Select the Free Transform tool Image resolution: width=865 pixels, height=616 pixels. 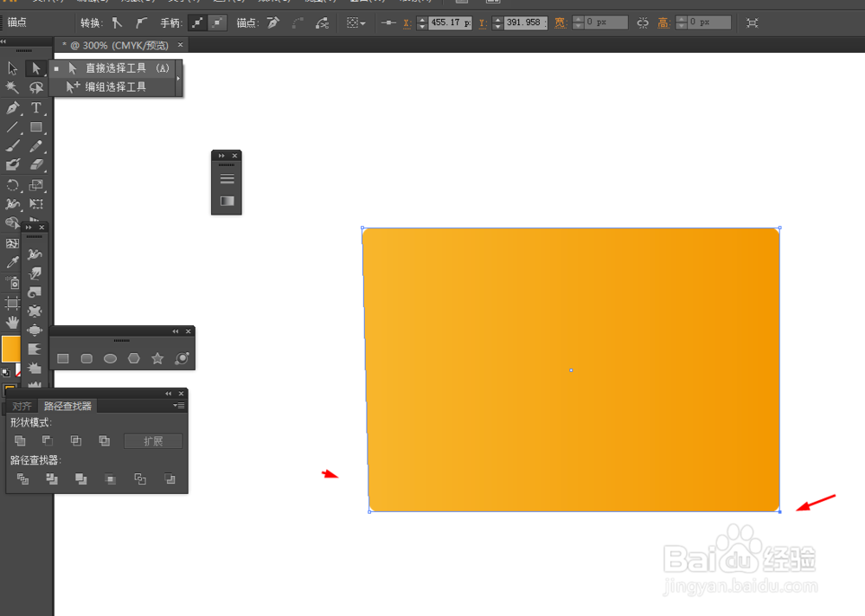pos(35,203)
